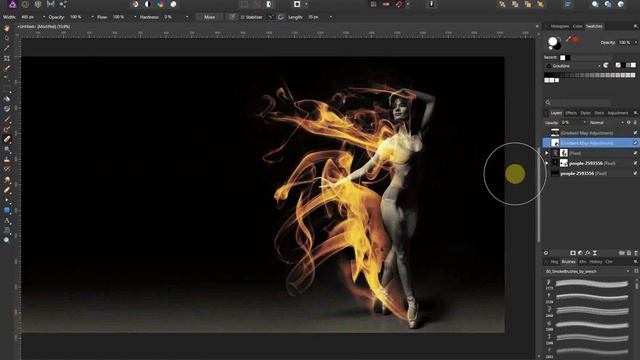Switch to History tab
Viewport: 640px width, 360px height.
coord(596,262)
